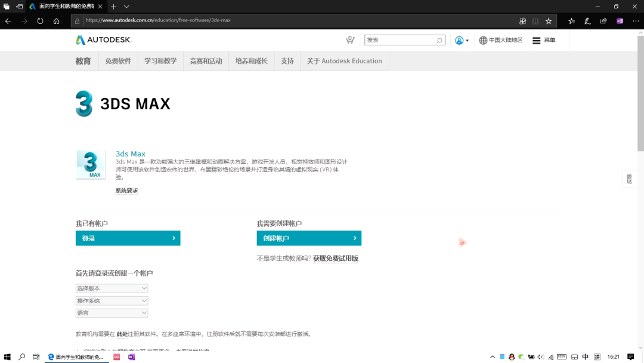Screen dimensions: 644x363
Task: Refresh the current page
Action: tap(40, 21)
